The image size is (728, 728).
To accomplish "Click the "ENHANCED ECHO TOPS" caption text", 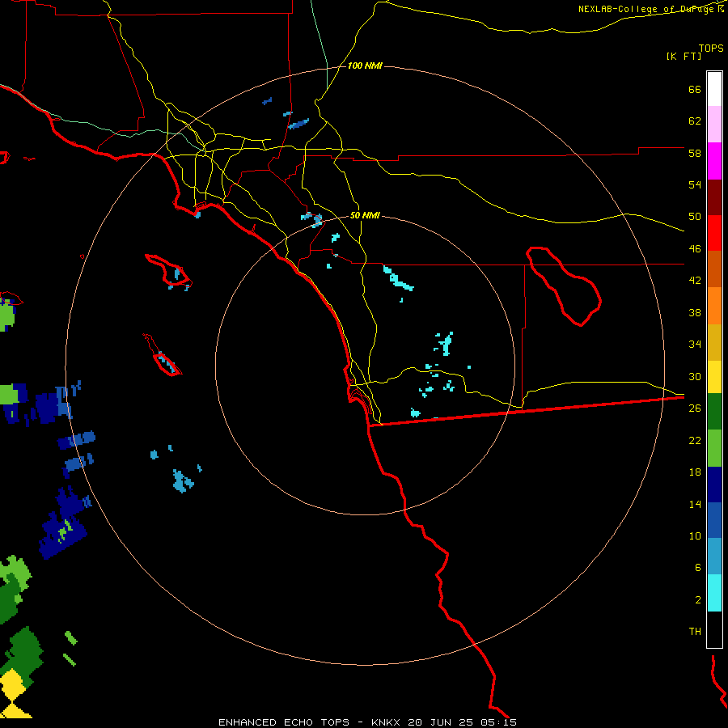I will 284,722.
